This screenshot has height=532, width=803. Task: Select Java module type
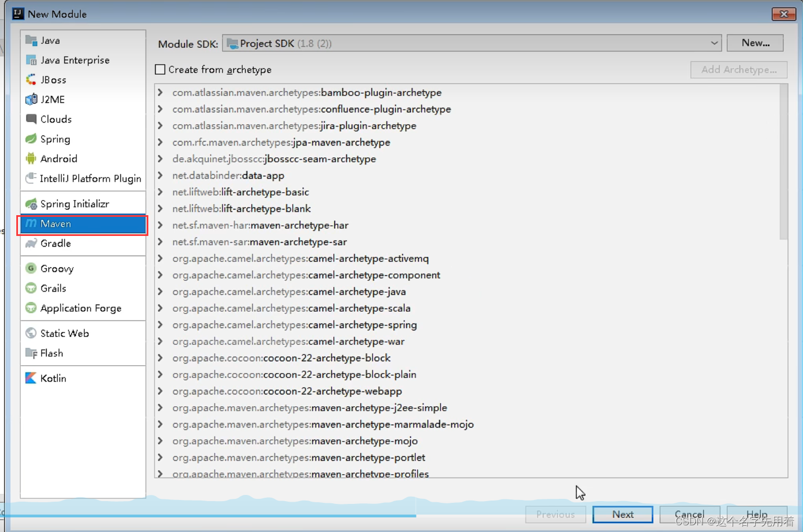tap(83, 40)
